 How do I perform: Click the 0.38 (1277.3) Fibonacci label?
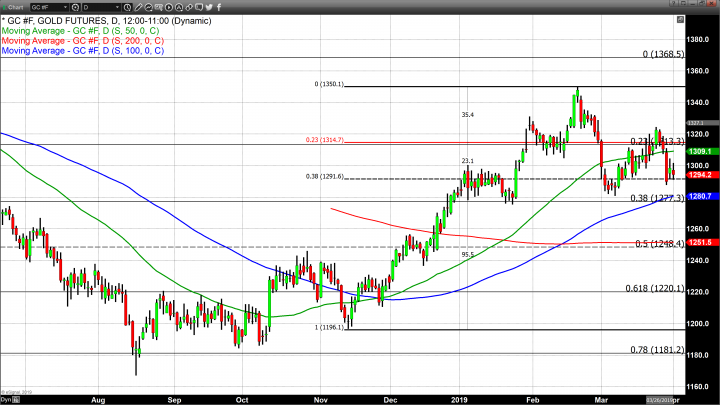pos(657,198)
